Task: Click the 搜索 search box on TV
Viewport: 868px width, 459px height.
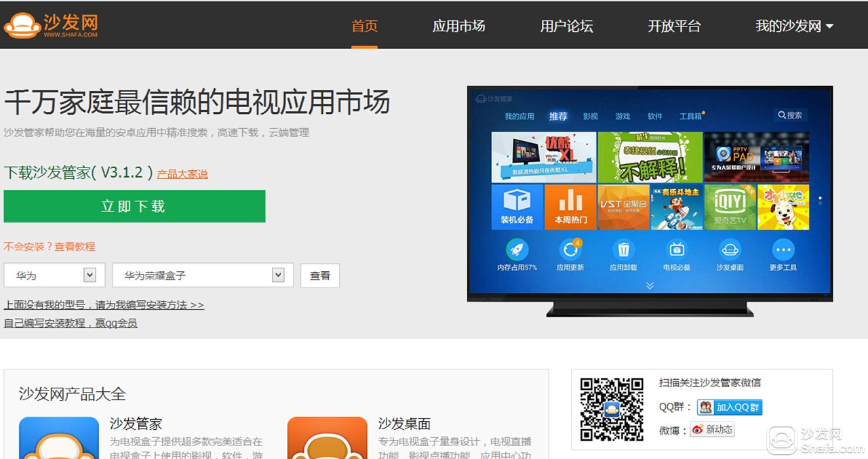Action: [x=791, y=115]
